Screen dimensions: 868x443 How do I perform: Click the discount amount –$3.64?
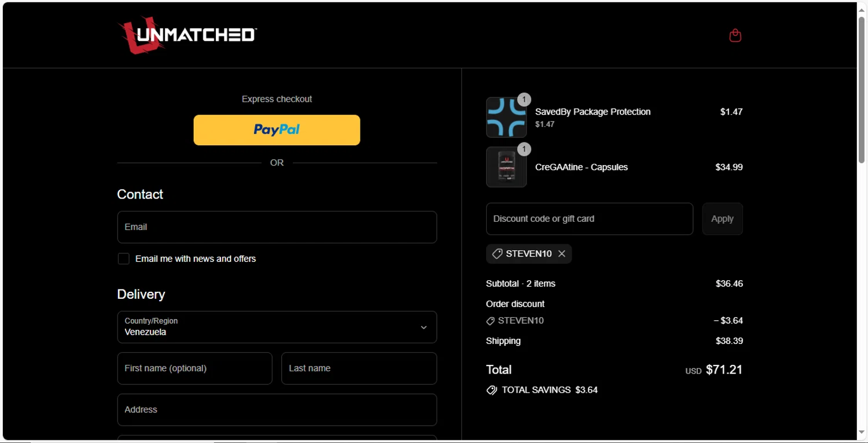pos(728,321)
